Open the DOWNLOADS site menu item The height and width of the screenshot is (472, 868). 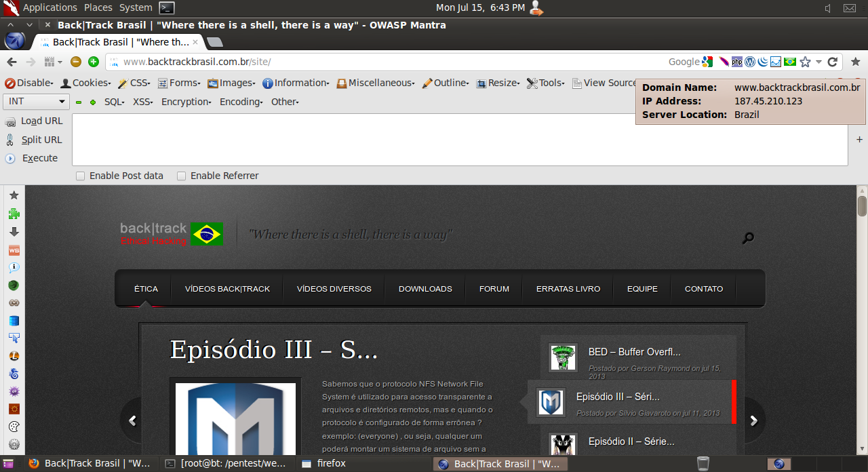point(425,289)
